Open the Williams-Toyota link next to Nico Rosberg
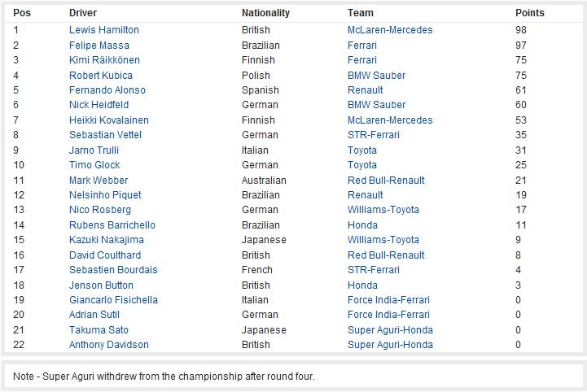The width and height of the screenshot is (587, 392). click(383, 210)
